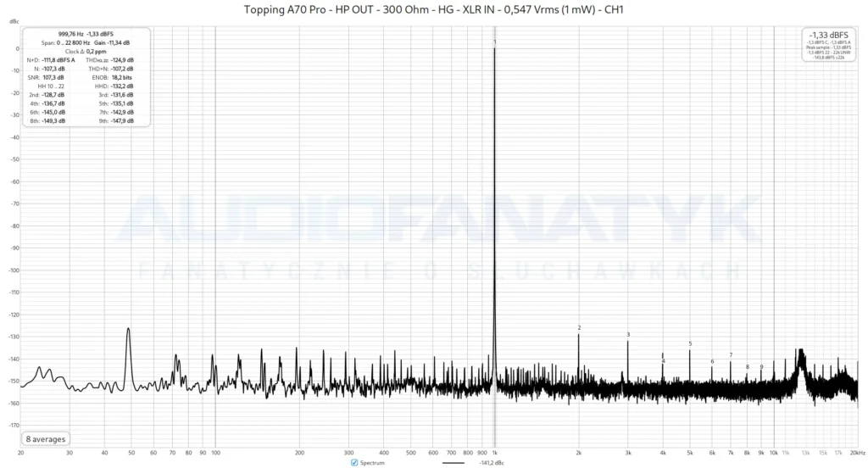Click the Clock Δ 0,2 ppm value
868x468 pixels.
click(96, 52)
